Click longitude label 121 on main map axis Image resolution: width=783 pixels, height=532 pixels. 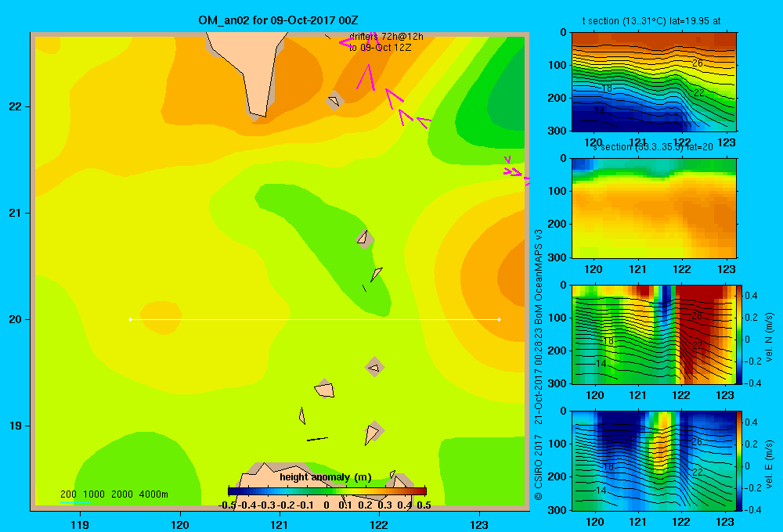pos(280,525)
